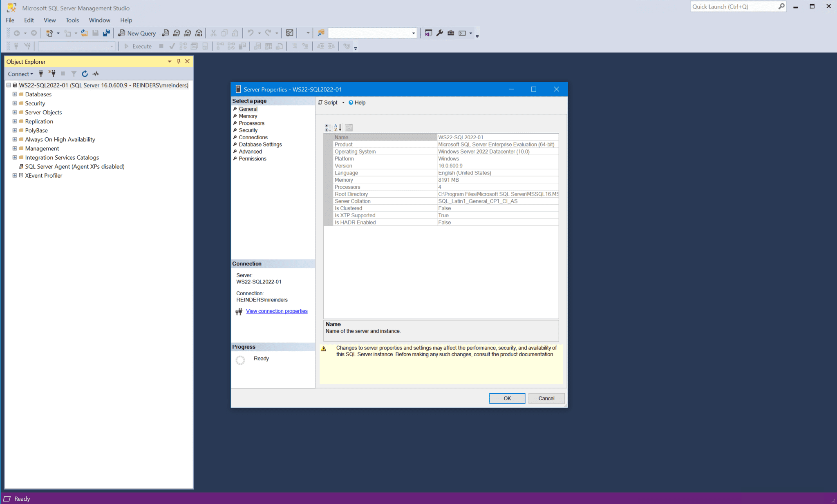This screenshot has height=504, width=837.
Task: Sort properties alphabetically with A-Z icon
Action: (x=337, y=127)
